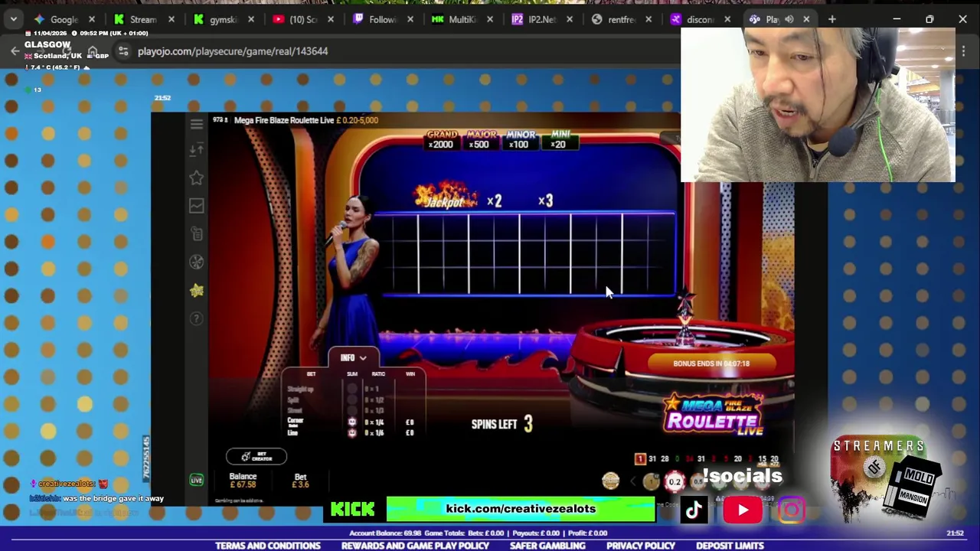Switch to the IP2.Net browser tab
980x551 pixels.
[541, 19]
